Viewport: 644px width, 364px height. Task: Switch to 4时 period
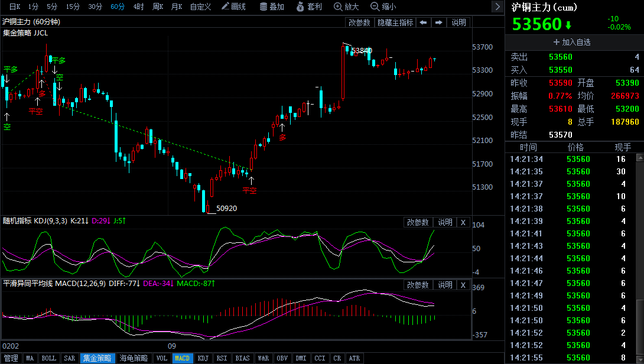click(138, 6)
